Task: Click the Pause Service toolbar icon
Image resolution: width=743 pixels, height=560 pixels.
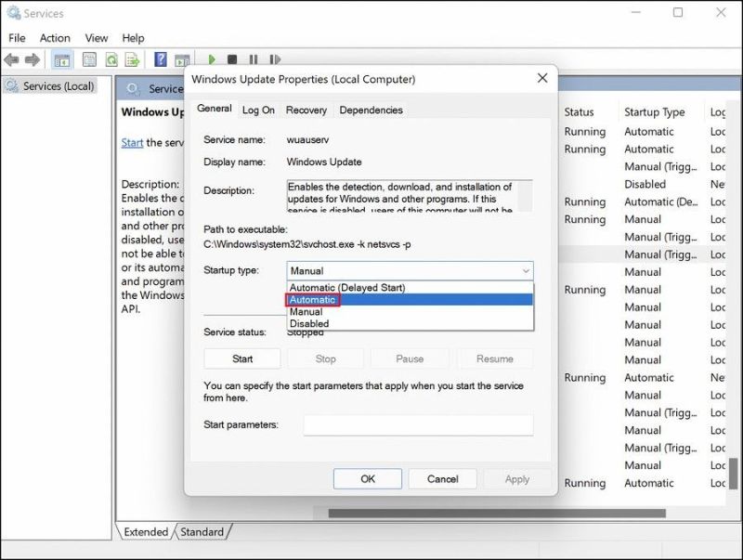Action: pyautogui.click(x=253, y=60)
